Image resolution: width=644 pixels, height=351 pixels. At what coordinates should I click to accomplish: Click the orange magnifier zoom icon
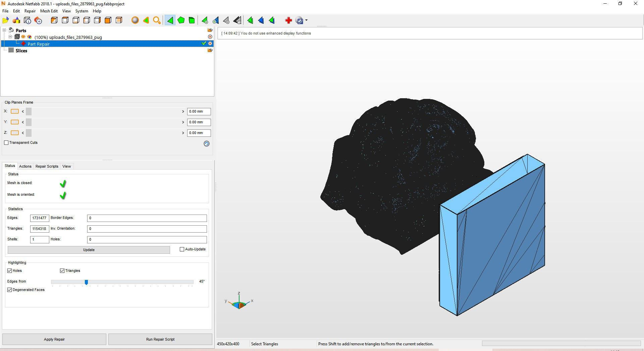157,20
